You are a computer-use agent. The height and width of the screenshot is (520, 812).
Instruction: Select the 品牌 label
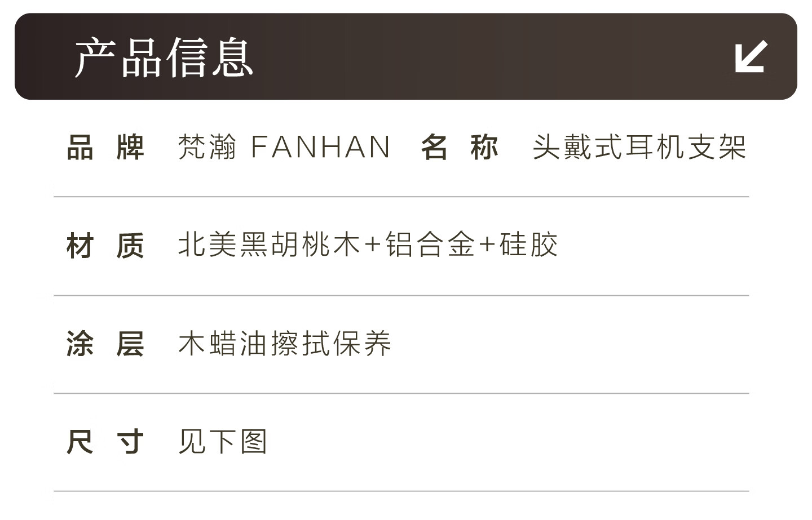[105, 148]
